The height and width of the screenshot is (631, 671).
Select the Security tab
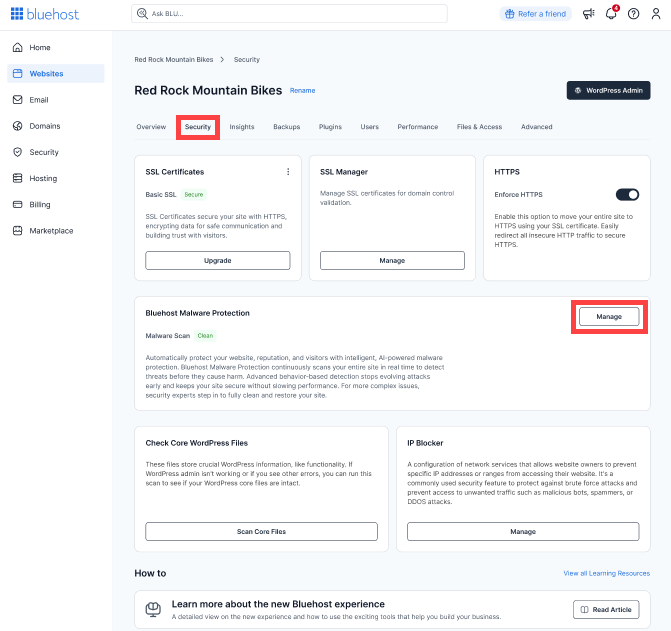(198, 127)
